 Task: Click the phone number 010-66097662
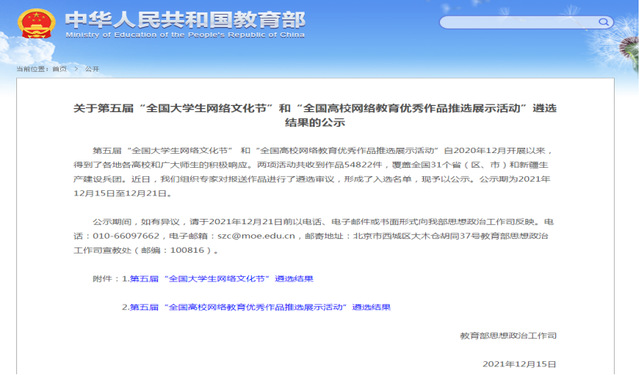point(126,236)
